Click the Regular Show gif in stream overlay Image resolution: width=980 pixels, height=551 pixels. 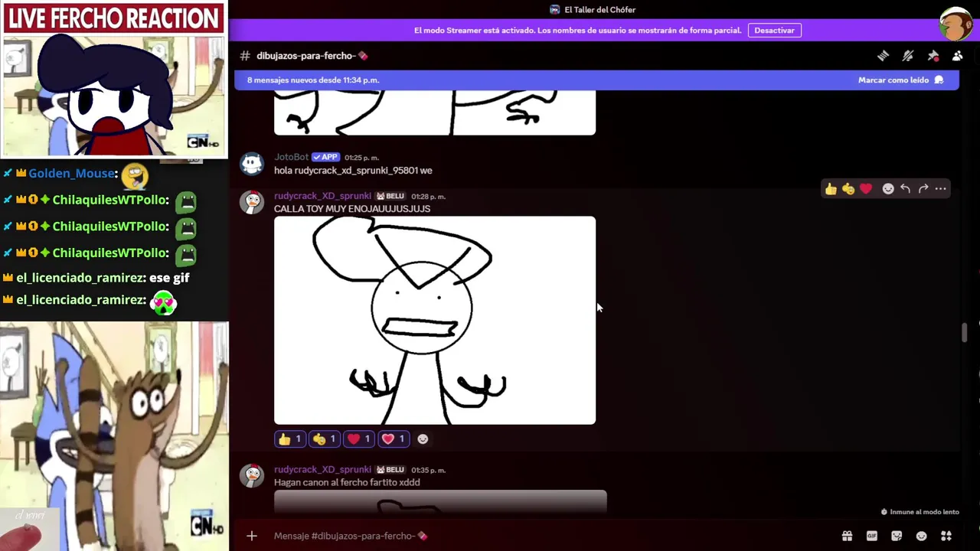[x=114, y=436]
